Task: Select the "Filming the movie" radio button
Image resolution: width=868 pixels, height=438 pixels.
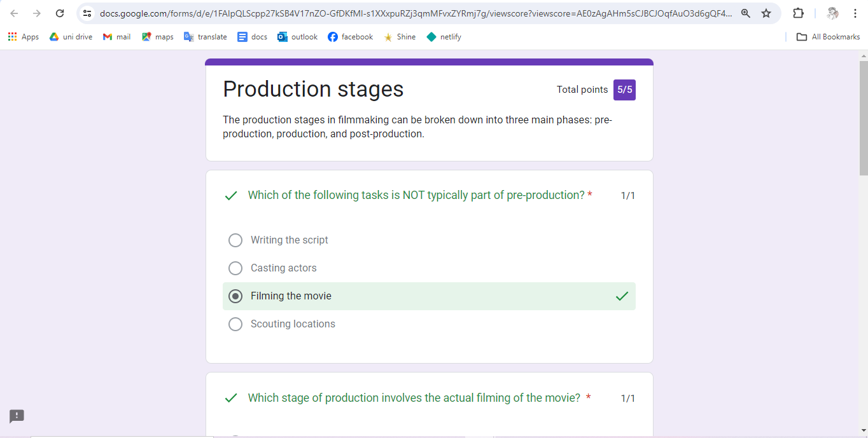Action: pyautogui.click(x=235, y=296)
